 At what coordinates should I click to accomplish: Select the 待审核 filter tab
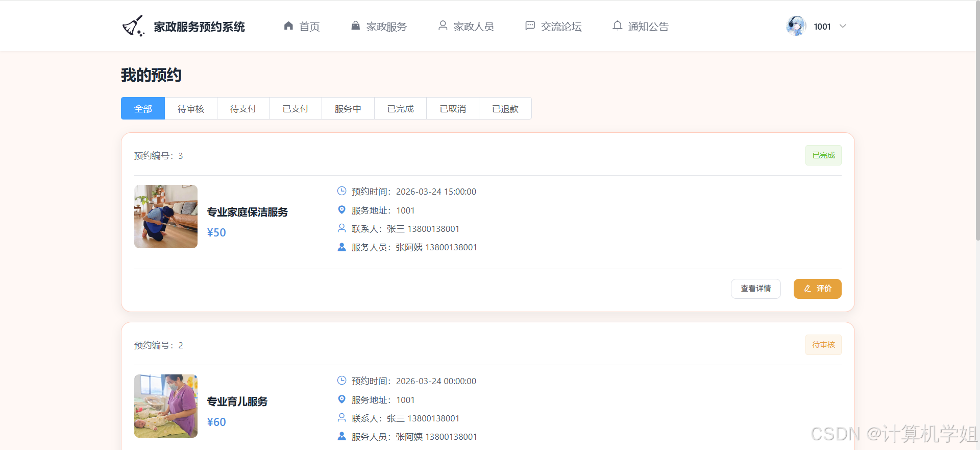191,108
